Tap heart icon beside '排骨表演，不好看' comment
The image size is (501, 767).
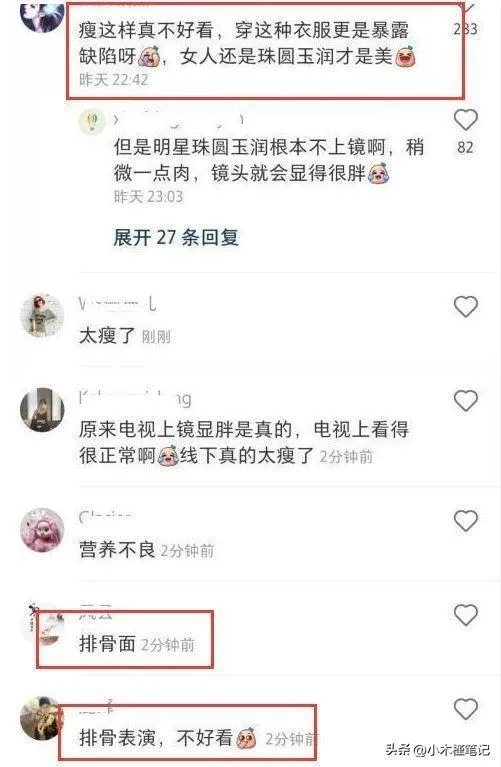click(465, 709)
